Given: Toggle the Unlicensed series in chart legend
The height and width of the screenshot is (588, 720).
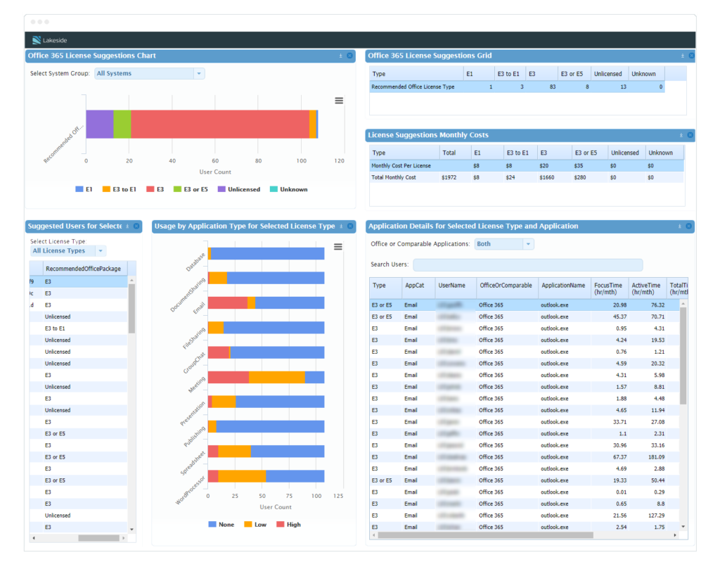Looking at the screenshot, I should click(238, 189).
